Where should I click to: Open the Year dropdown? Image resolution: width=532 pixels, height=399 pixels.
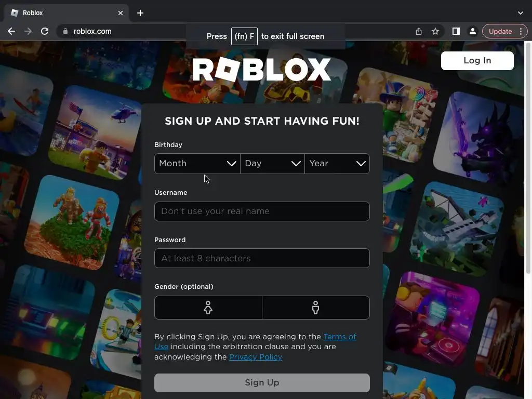point(337,164)
